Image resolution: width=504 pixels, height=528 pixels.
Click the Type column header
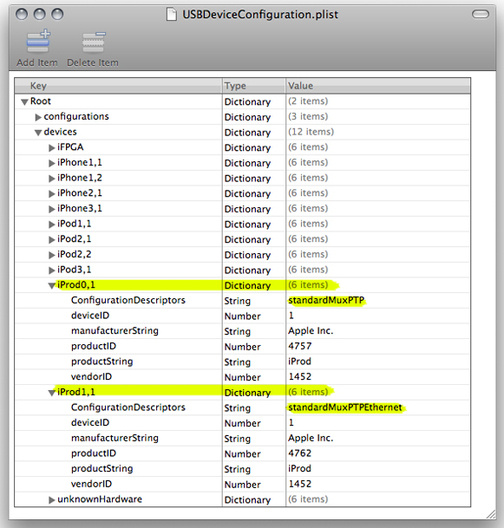254,86
